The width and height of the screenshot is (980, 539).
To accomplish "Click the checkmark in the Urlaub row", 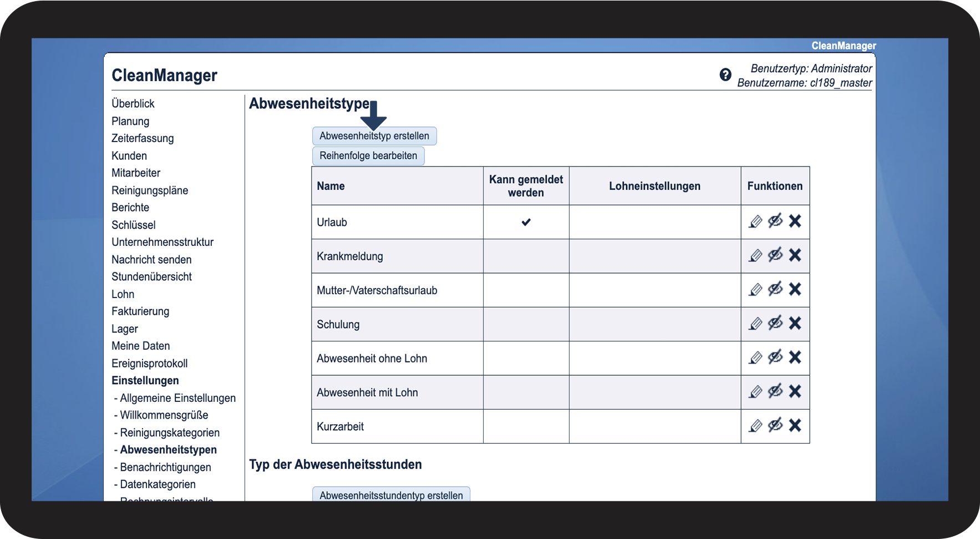I will coord(526,222).
